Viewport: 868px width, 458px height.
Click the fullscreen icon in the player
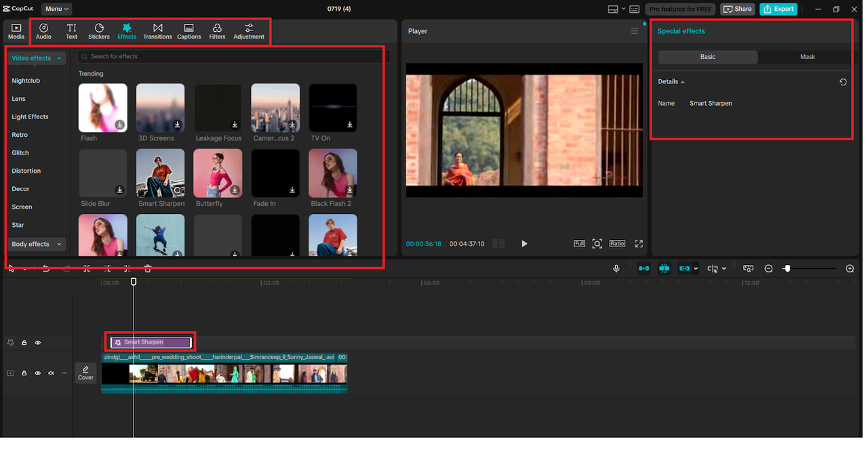click(x=639, y=244)
